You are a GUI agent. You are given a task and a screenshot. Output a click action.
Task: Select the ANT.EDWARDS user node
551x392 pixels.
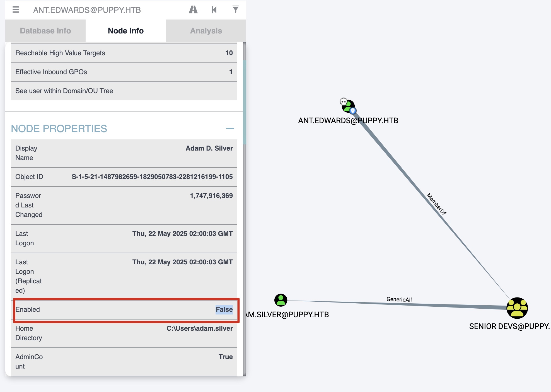pos(348,106)
